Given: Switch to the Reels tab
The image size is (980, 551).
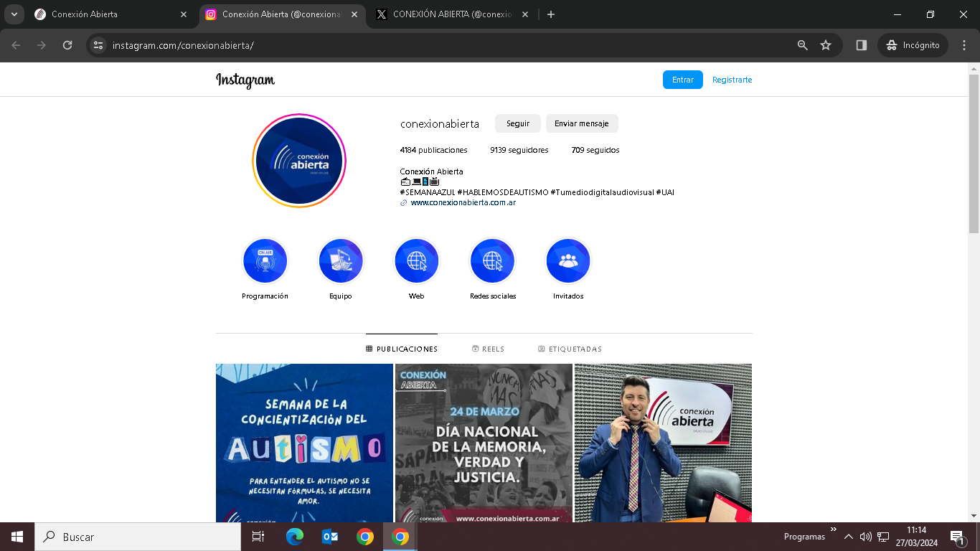Looking at the screenshot, I should (x=488, y=349).
